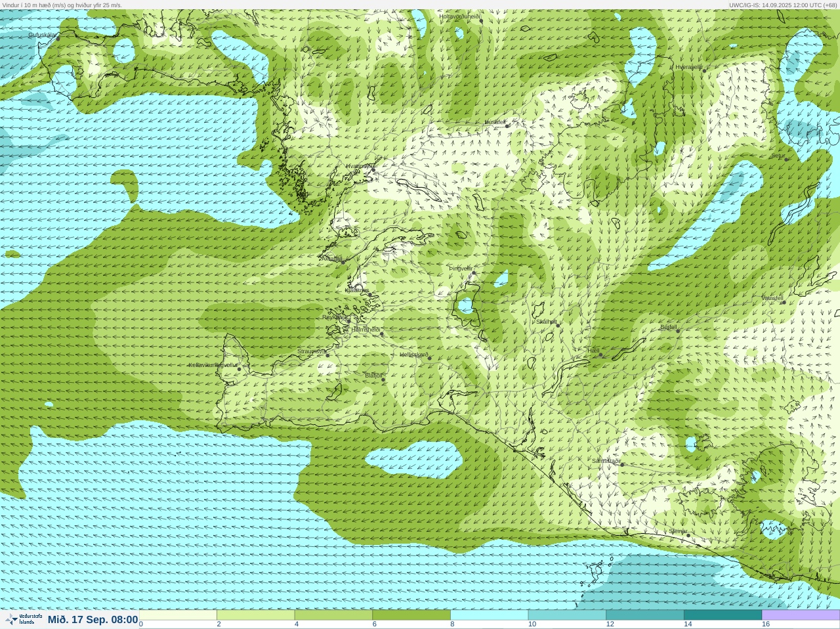Click the Steinar station label
The height and width of the screenshot is (629, 840).
[x=678, y=531]
